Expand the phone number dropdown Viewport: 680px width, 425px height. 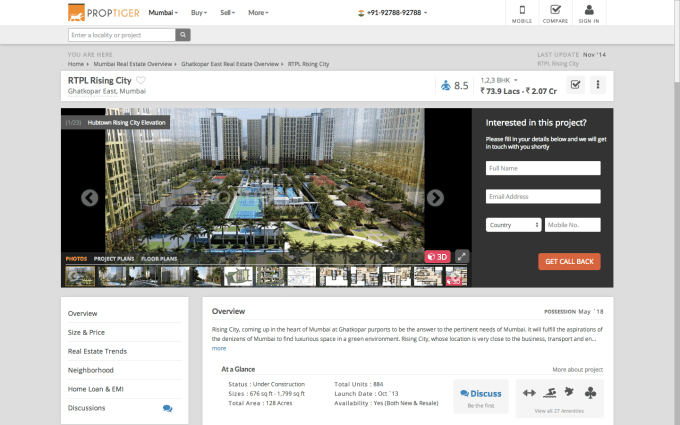point(425,13)
